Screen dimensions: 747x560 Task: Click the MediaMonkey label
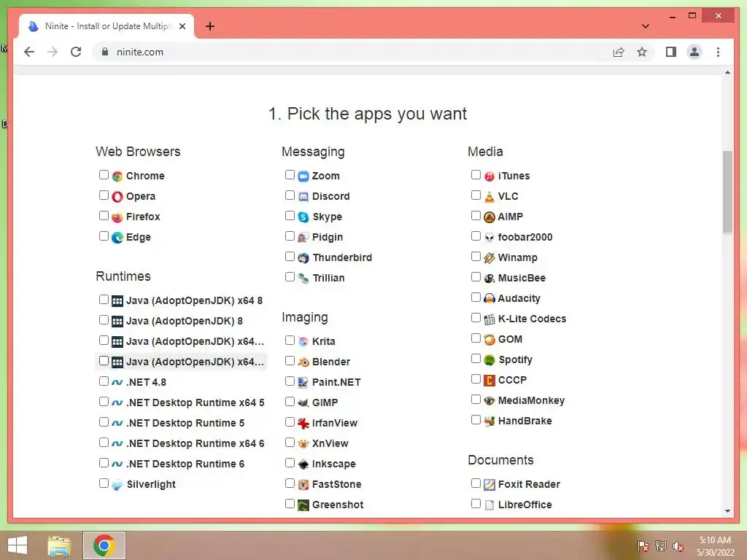coord(531,401)
